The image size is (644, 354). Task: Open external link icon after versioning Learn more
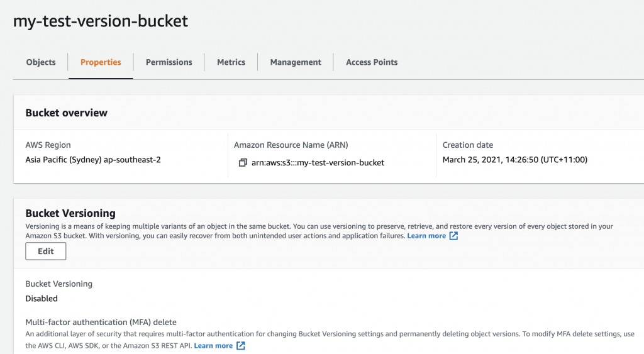(x=453, y=236)
